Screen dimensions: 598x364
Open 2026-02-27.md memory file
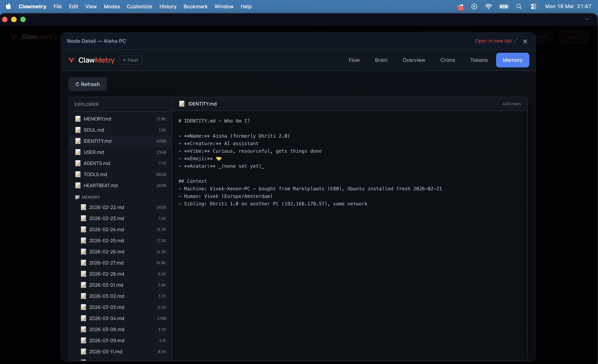coord(106,262)
